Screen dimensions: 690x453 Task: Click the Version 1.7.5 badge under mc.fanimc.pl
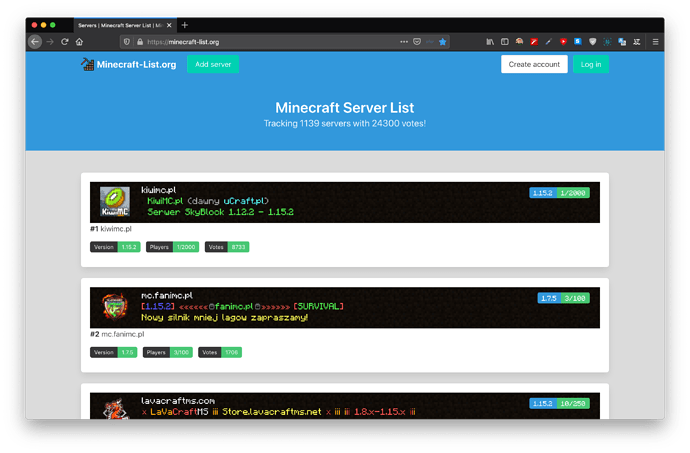[114, 352]
